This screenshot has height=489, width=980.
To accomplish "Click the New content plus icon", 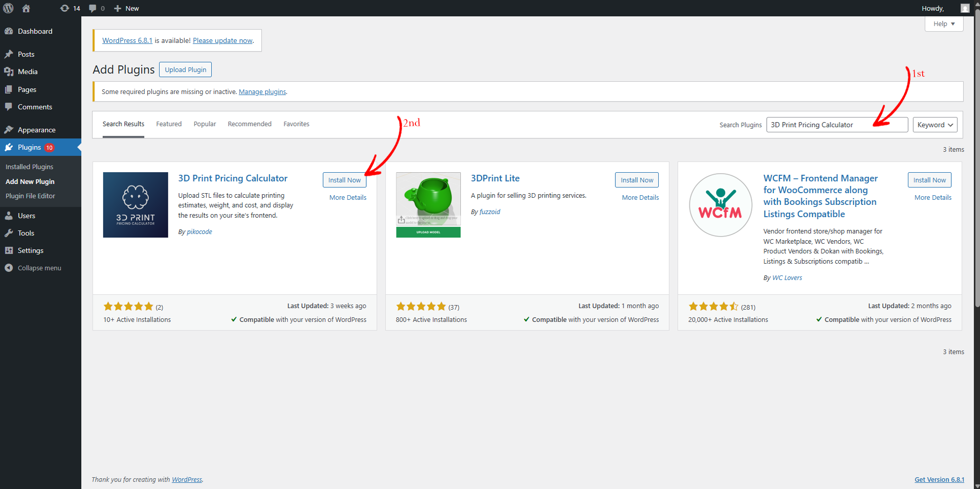I will 118,8.
